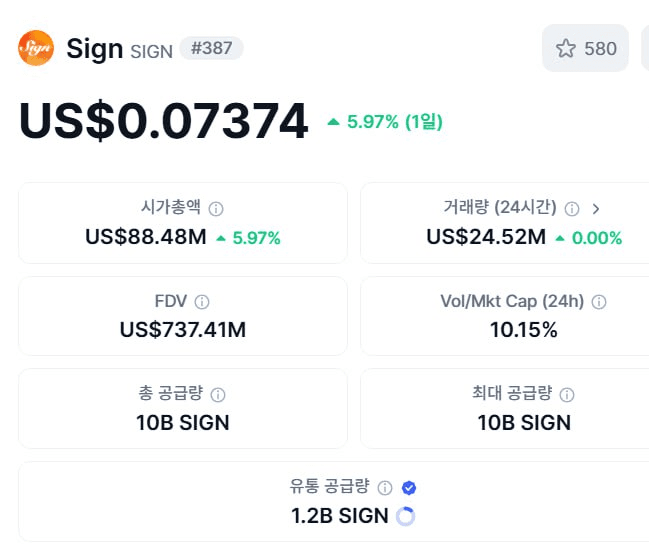This screenshot has width=649, height=544.
Task: Toggle the star watchlist button showing 580
Action: point(585,48)
